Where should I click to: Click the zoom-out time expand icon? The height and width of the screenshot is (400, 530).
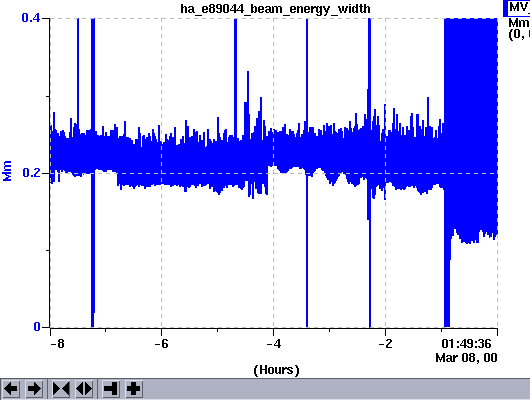84,389
